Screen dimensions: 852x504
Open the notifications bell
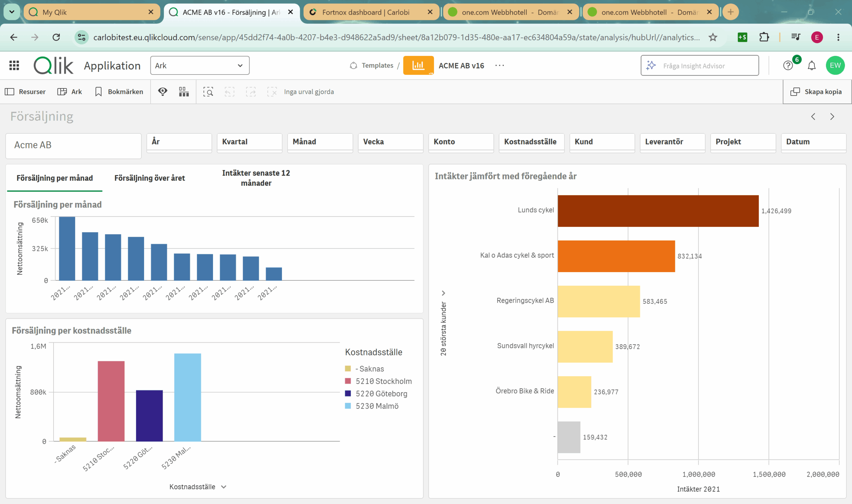pos(812,65)
